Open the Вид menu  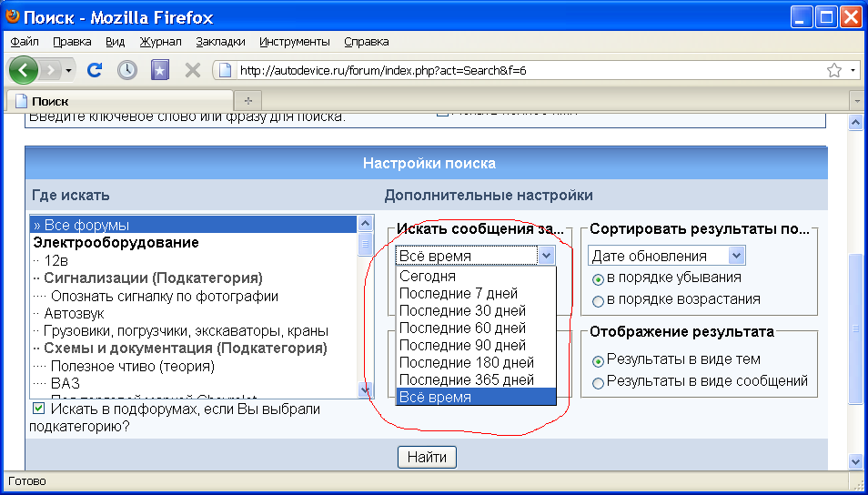point(116,42)
